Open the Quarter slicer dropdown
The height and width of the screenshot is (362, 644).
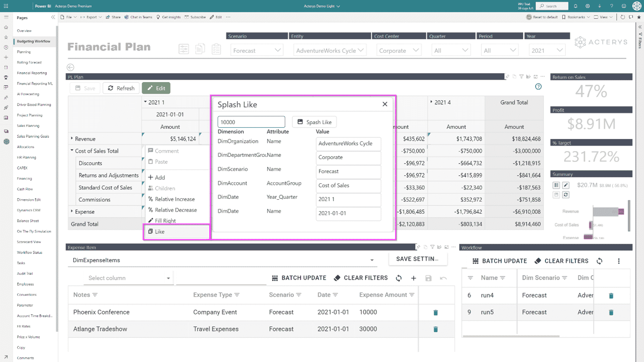click(x=451, y=50)
